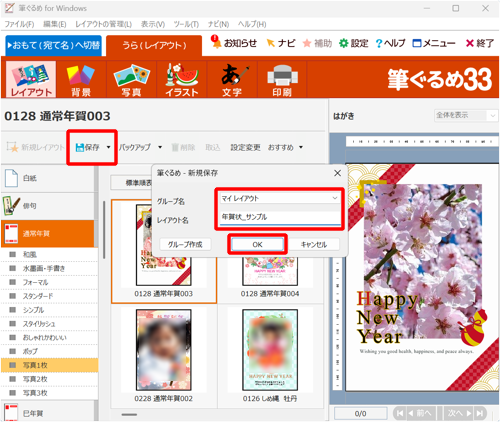
Task: Select the シンプル subcategory
Action: coord(49,310)
